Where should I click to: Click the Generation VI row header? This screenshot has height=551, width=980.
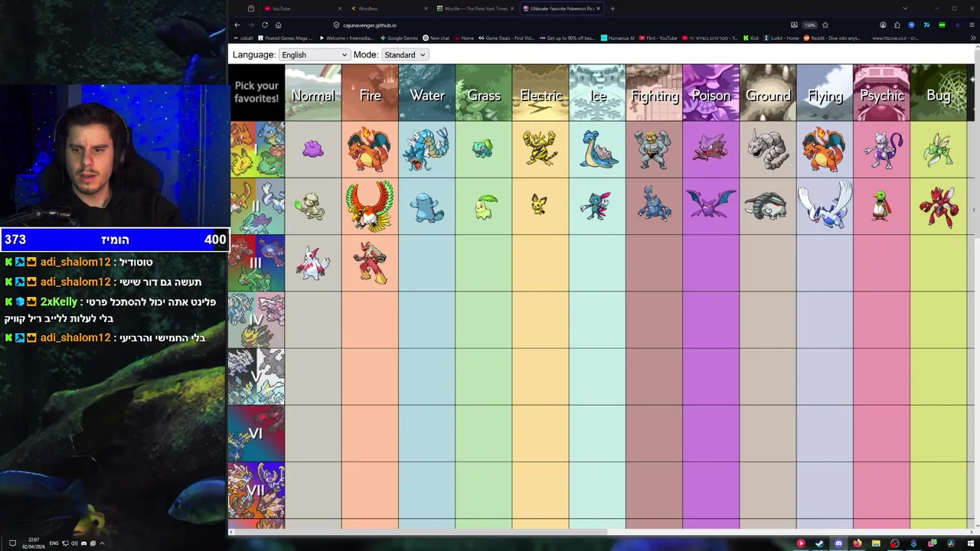click(x=256, y=433)
